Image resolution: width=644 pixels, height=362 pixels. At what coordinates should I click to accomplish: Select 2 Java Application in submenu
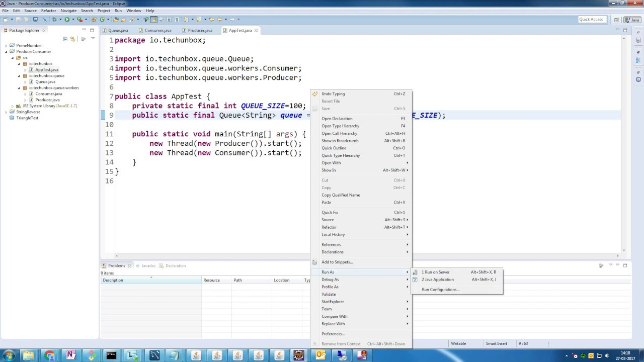pyautogui.click(x=438, y=280)
